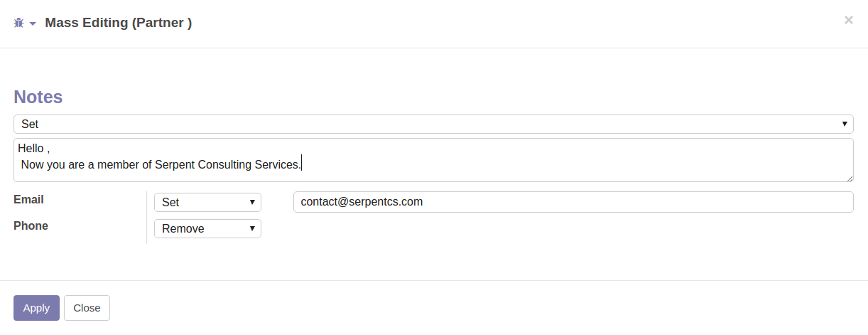Click the Notes section heading
Image resolution: width=868 pixels, height=335 pixels.
pyautogui.click(x=38, y=97)
